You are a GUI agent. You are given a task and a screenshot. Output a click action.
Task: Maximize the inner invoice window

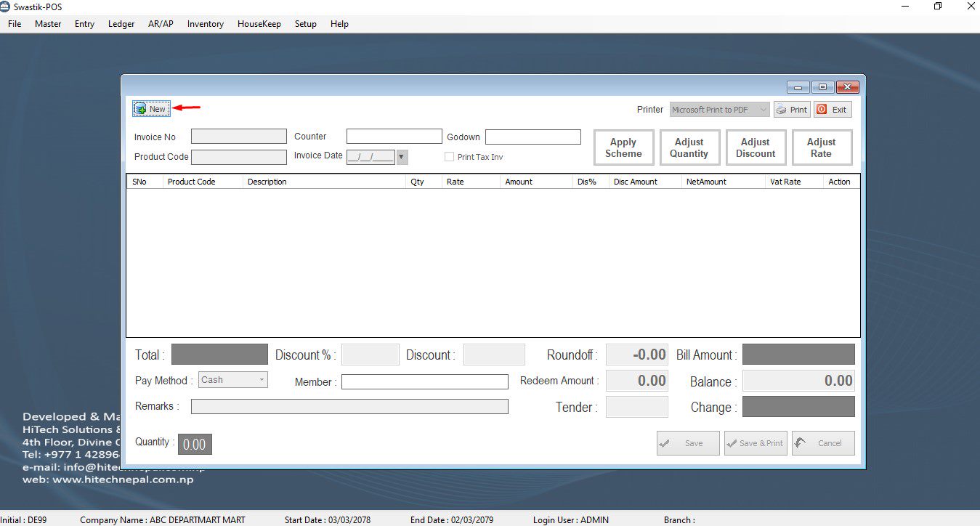822,87
